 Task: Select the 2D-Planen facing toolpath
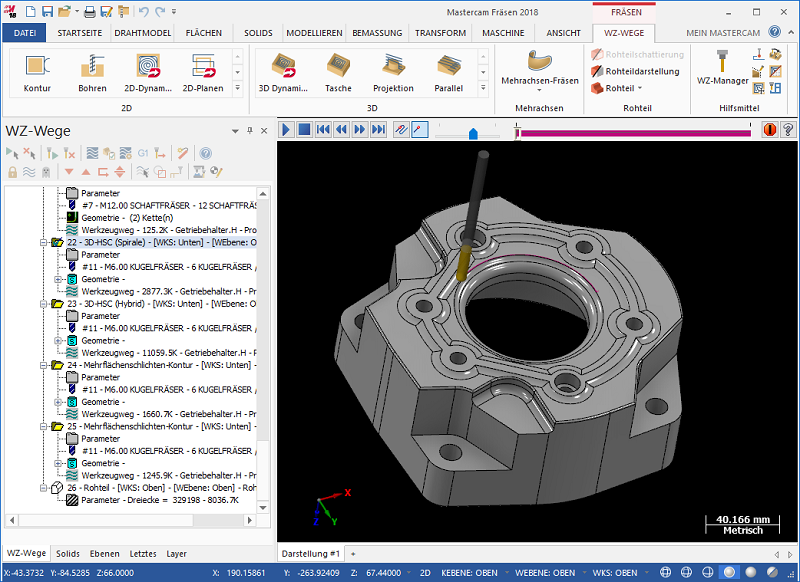click(203, 73)
